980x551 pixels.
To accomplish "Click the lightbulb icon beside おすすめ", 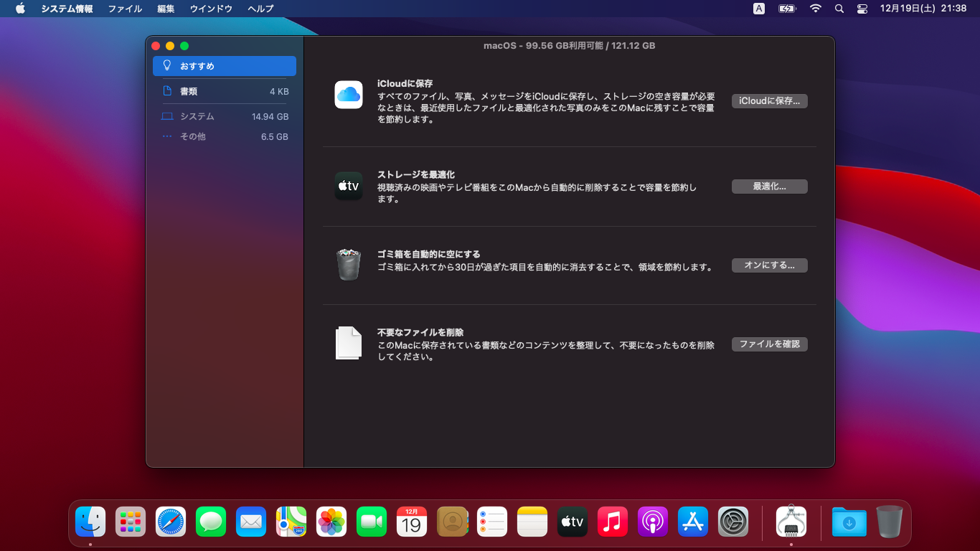I will pyautogui.click(x=167, y=65).
